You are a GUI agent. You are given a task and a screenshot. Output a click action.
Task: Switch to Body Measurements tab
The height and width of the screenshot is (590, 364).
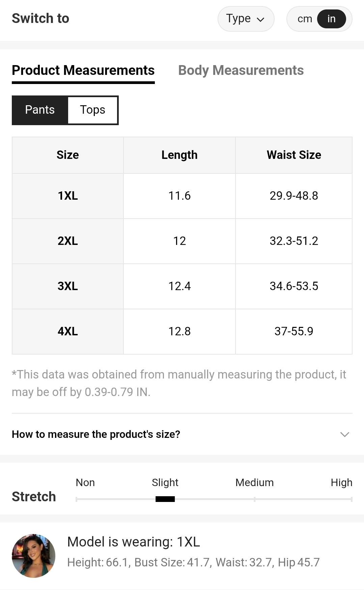pos(241,71)
